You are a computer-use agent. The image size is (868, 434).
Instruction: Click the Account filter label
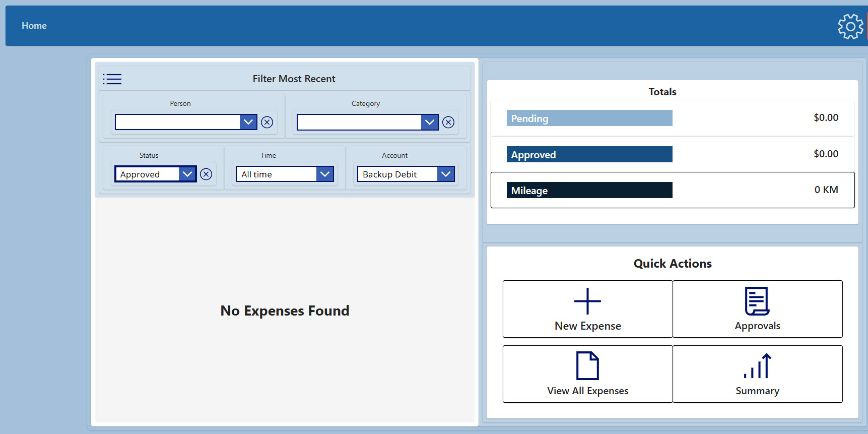click(395, 155)
